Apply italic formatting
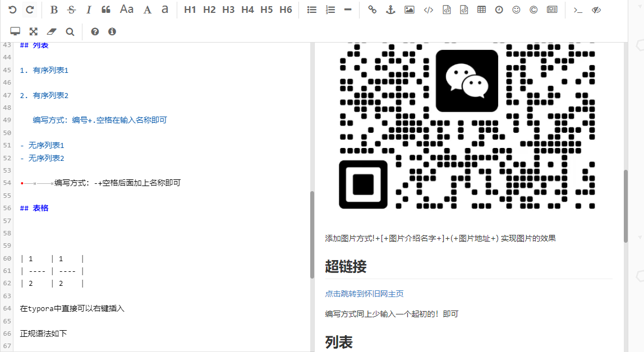 click(x=88, y=10)
